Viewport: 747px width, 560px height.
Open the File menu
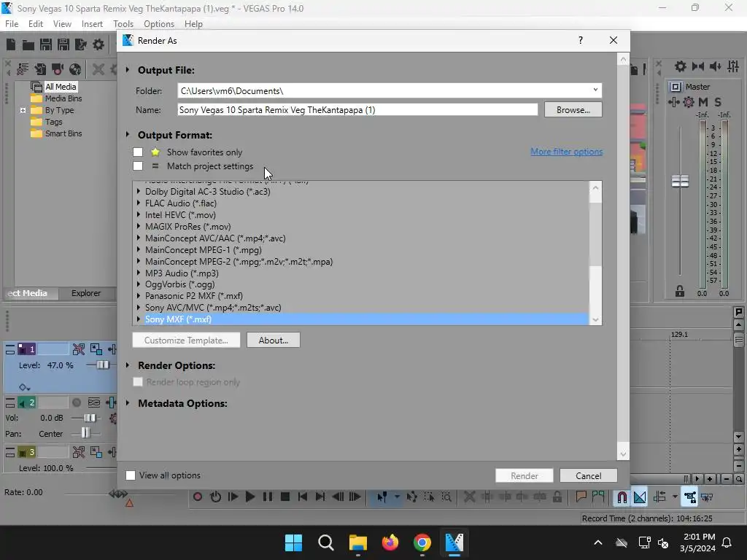[12, 24]
